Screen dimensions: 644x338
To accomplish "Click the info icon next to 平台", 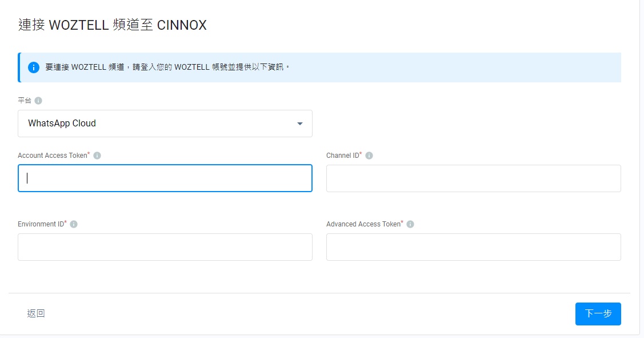I will [38, 101].
